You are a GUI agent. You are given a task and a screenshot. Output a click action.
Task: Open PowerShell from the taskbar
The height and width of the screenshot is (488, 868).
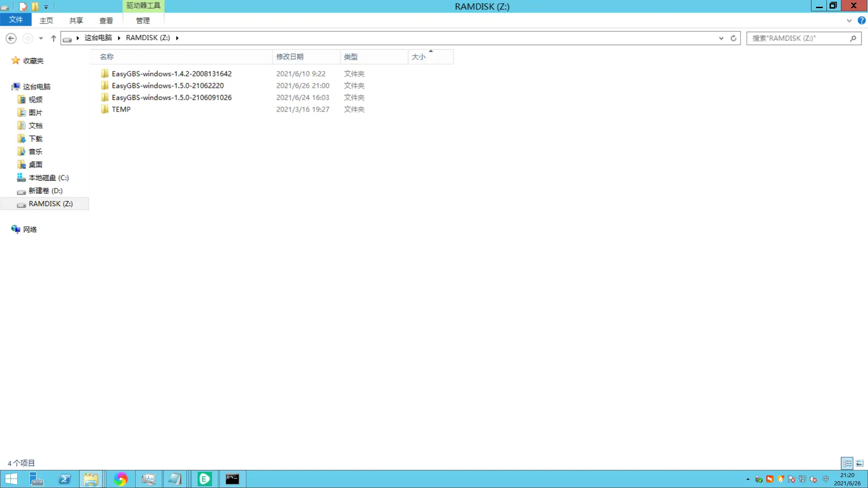pos(65,479)
